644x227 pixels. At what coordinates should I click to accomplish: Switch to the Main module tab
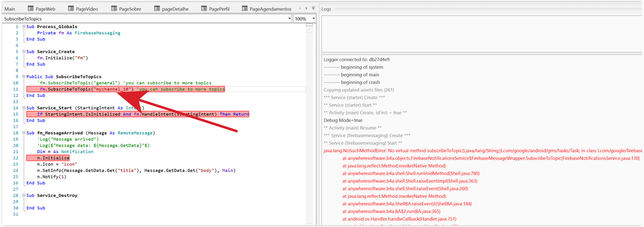click(10, 9)
